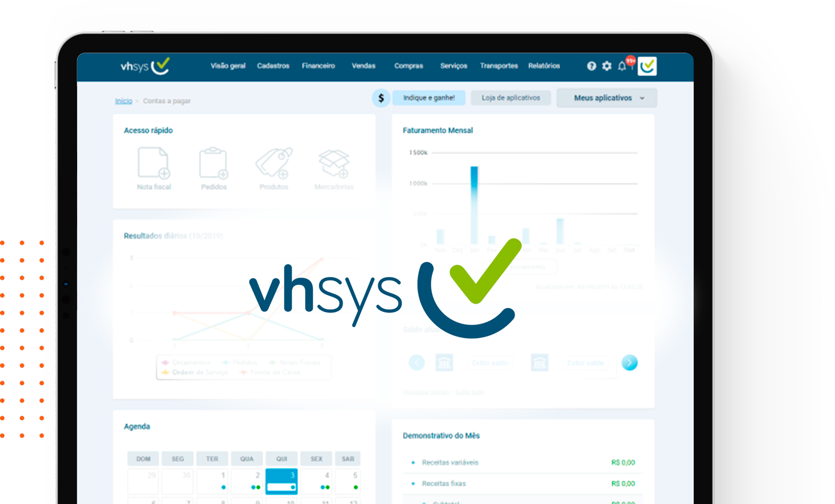Open the Compras menu
This screenshot has width=835, height=504.
point(409,66)
